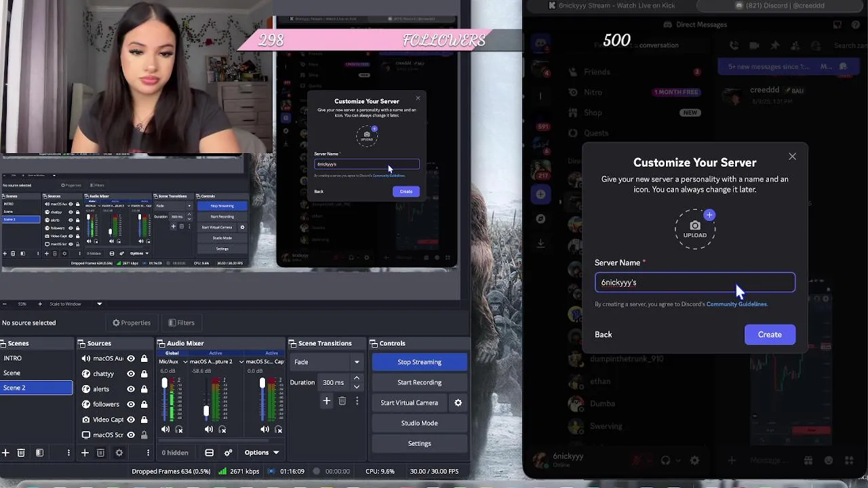Select the INTRO scene
This screenshot has width=868, height=488.
point(36,358)
